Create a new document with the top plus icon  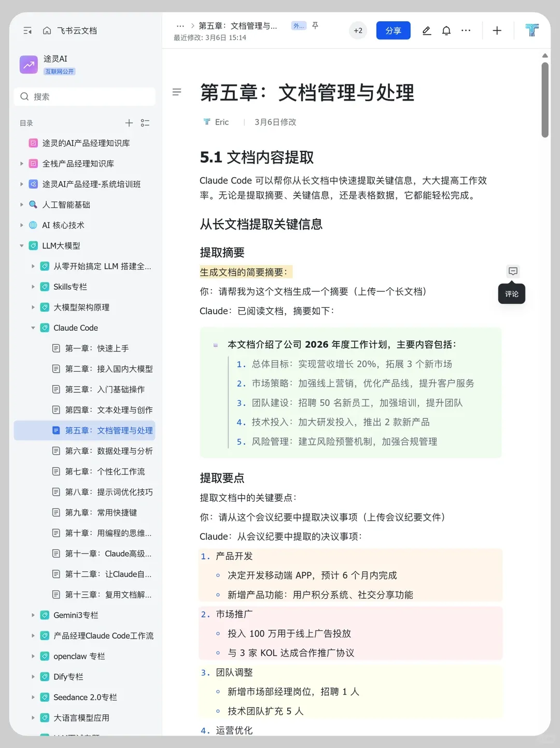(x=497, y=31)
